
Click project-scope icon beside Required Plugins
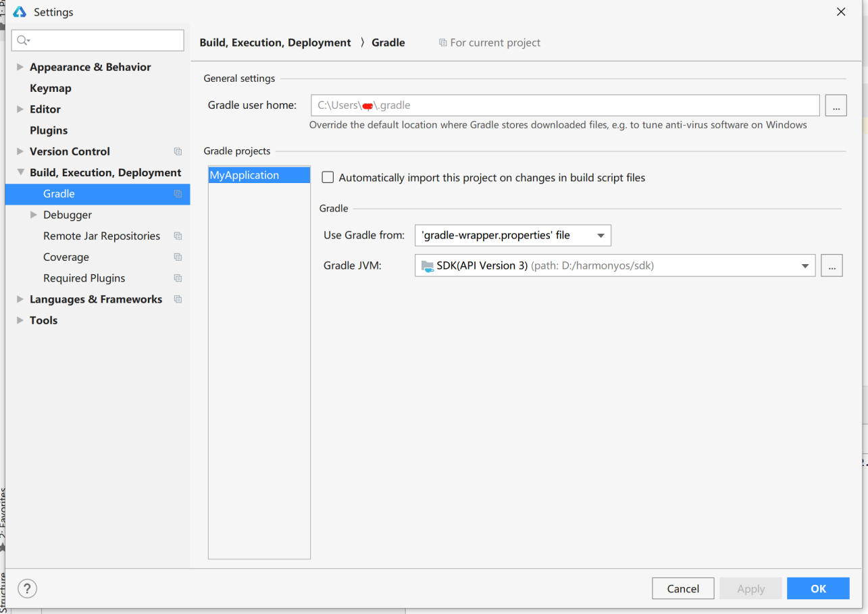[178, 278]
